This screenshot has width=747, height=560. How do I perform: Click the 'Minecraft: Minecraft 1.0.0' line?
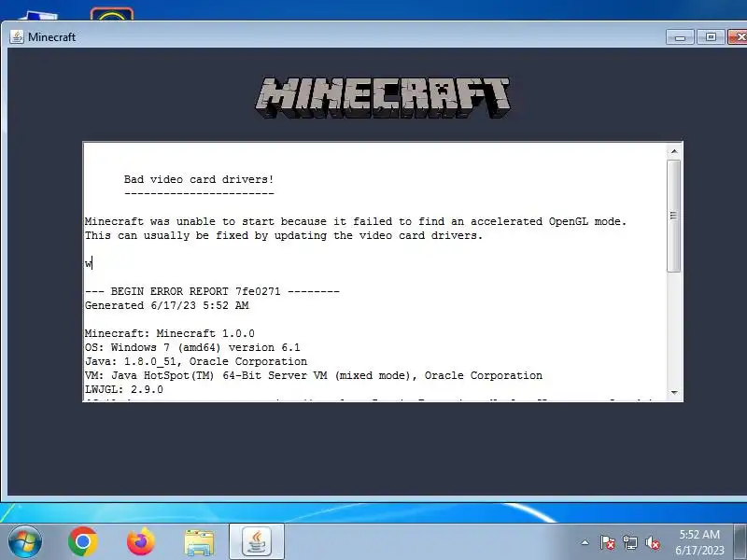click(x=170, y=333)
